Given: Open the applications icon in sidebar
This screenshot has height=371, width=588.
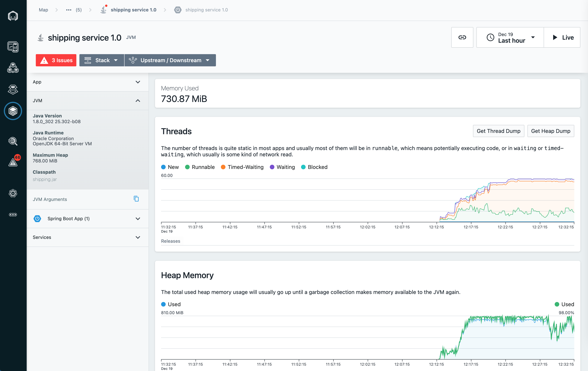Looking at the screenshot, I should (x=13, y=68).
